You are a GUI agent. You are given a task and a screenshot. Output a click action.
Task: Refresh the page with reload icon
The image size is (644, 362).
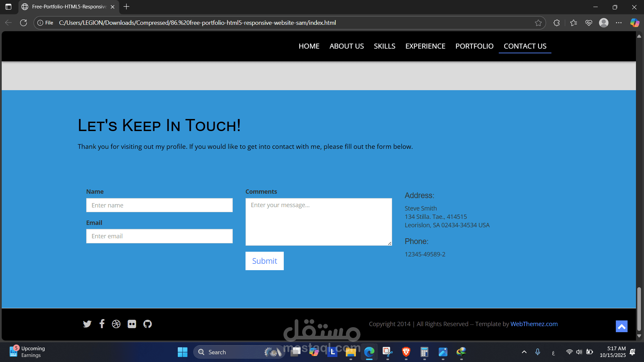pyautogui.click(x=23, y=23)
